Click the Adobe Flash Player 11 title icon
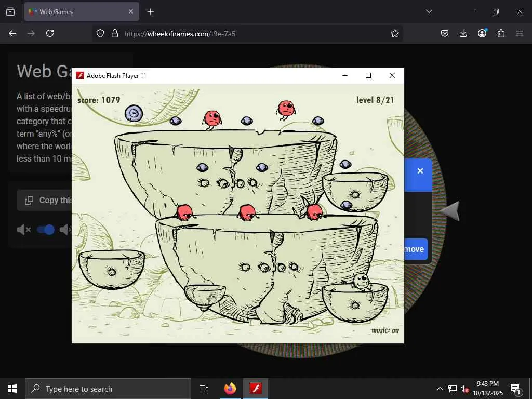532x399 pixels. 80,76
